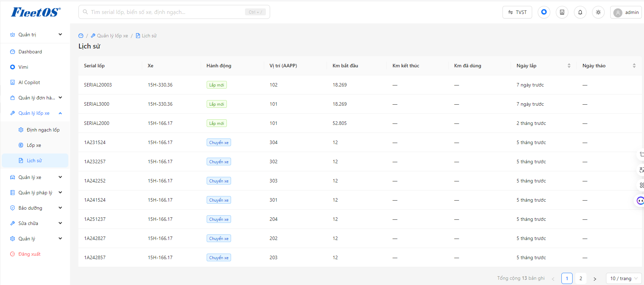Screen dimensions: 644x285
Task: Go to home via breadcrumb dashboard icon
Action: point(81,36)
